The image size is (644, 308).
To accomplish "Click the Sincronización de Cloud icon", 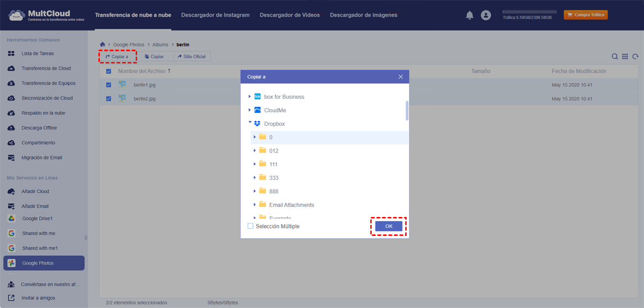I will 11,98.
